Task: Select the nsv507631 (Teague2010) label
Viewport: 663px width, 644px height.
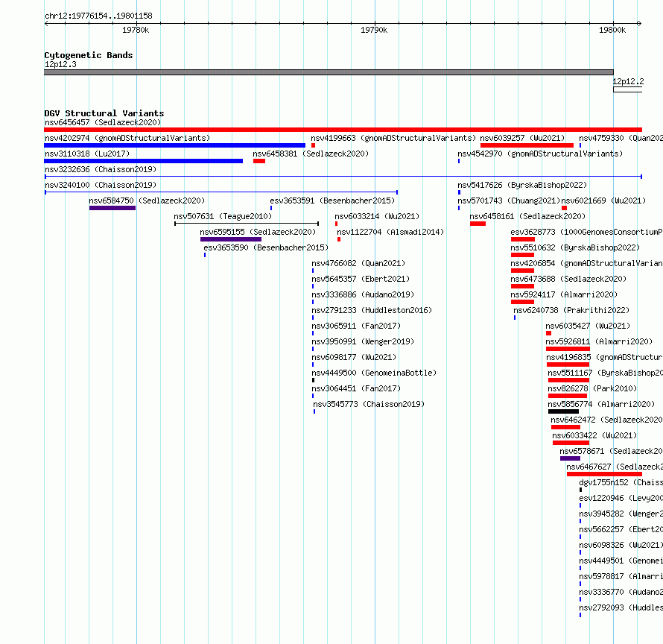Action: tap(223, 216)
